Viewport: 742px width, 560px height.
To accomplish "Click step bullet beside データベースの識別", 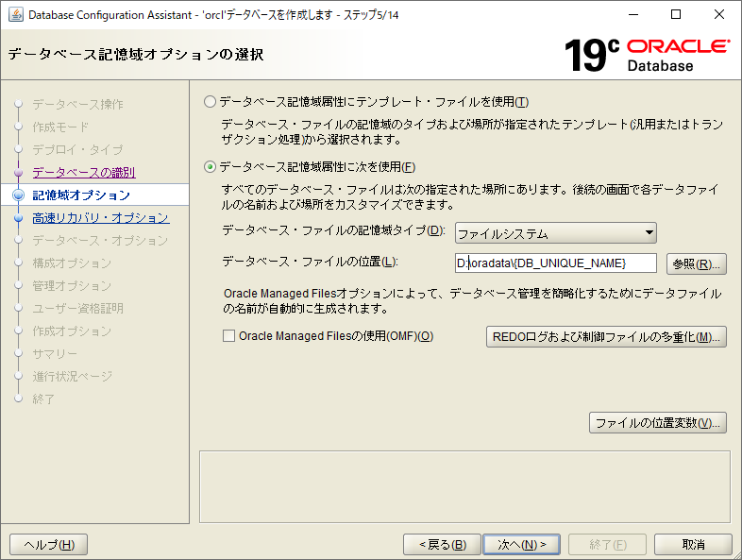I will 19,172.
